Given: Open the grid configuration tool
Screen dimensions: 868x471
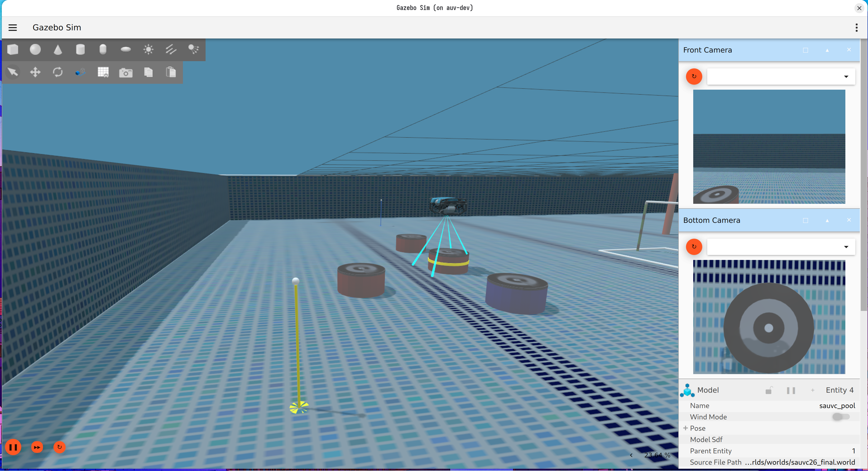Looking at the screenshot, I should 103,72.
